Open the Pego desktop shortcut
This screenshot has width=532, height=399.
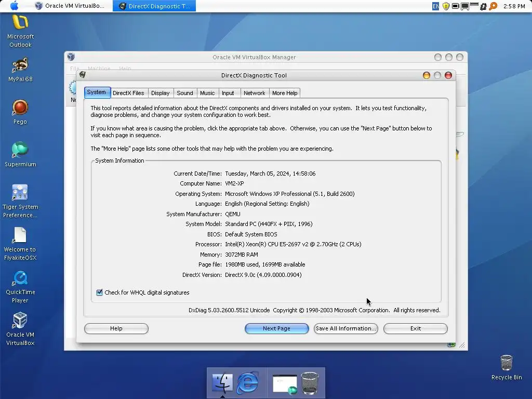point(20,112)
